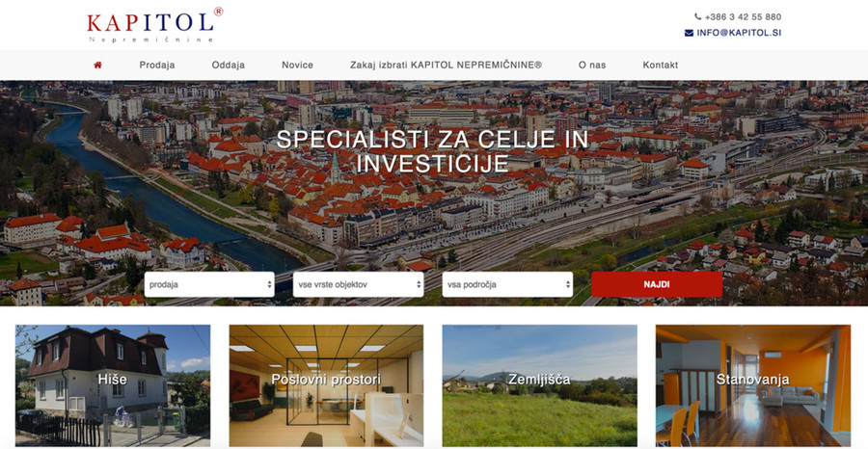The width and height of the screenshot is (868, 449).
Task: Expand the vse vrste objektov dropdown
Action: pyautogui.click(x=358, y=284)
